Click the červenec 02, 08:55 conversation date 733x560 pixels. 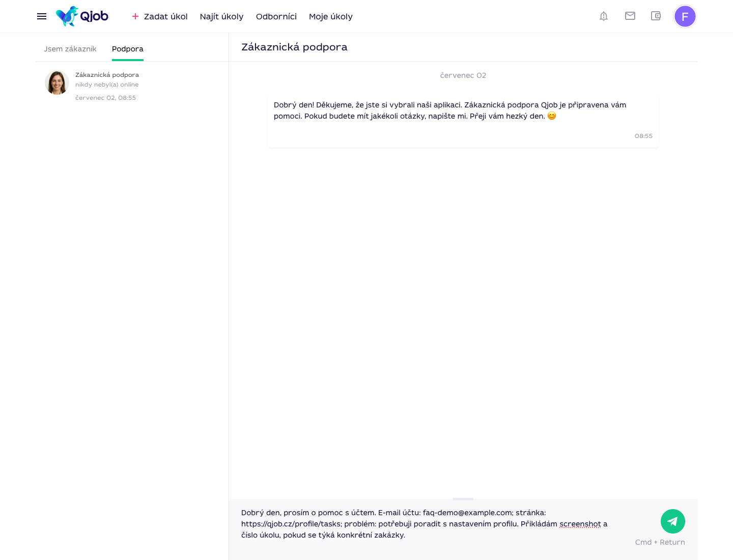(x=105, y=98)
